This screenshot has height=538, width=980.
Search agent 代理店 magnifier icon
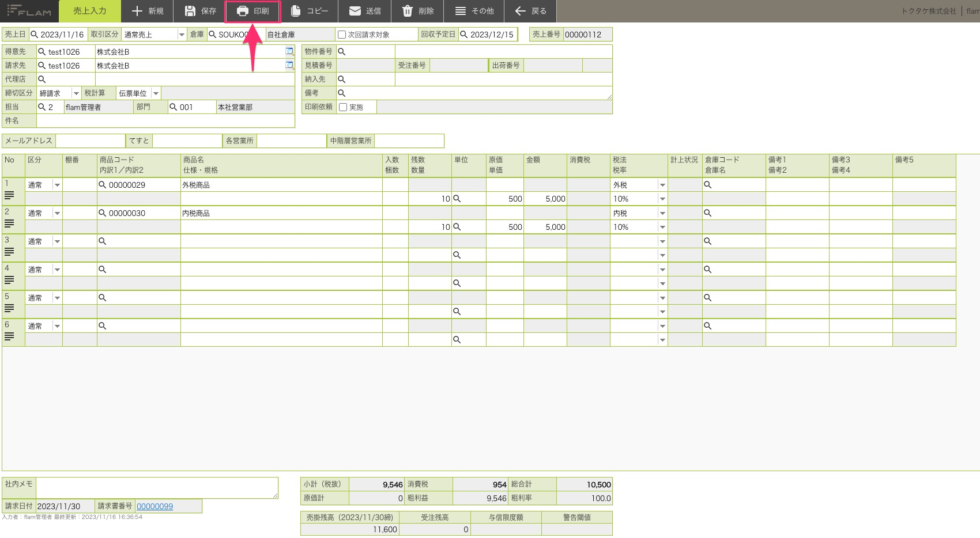[42, 79]
